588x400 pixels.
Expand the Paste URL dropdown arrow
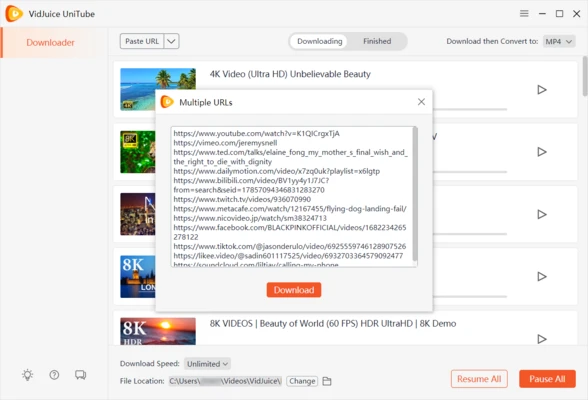[171, 41]
